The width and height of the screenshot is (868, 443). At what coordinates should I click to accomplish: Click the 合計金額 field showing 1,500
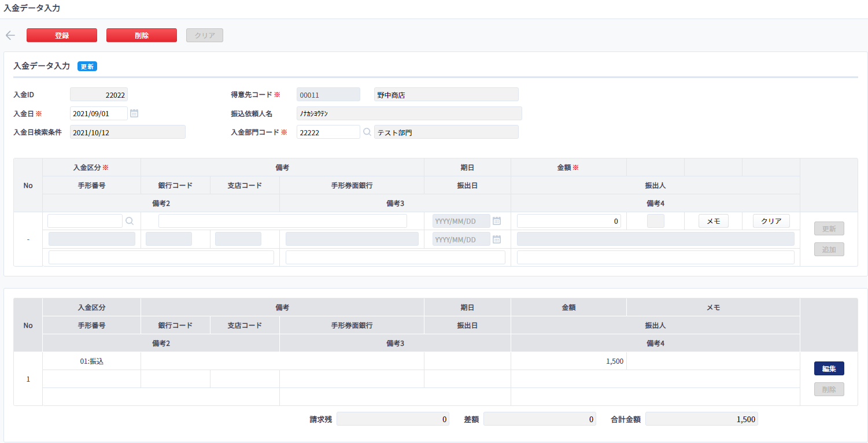(701, 419)
